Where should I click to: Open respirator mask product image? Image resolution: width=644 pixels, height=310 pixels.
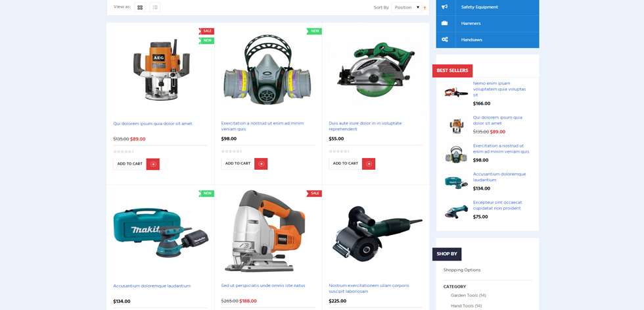pos(268,70)
